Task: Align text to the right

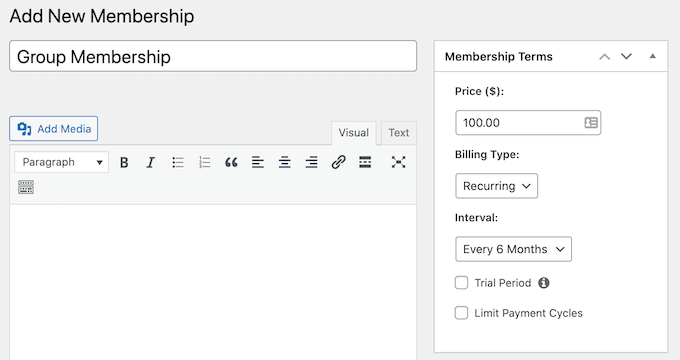Action: pos(311,162)
